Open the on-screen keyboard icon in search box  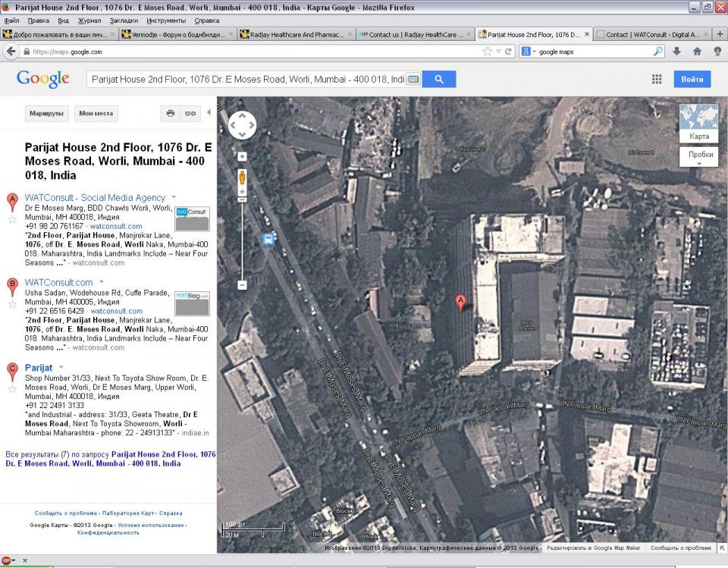click(413, 79)
